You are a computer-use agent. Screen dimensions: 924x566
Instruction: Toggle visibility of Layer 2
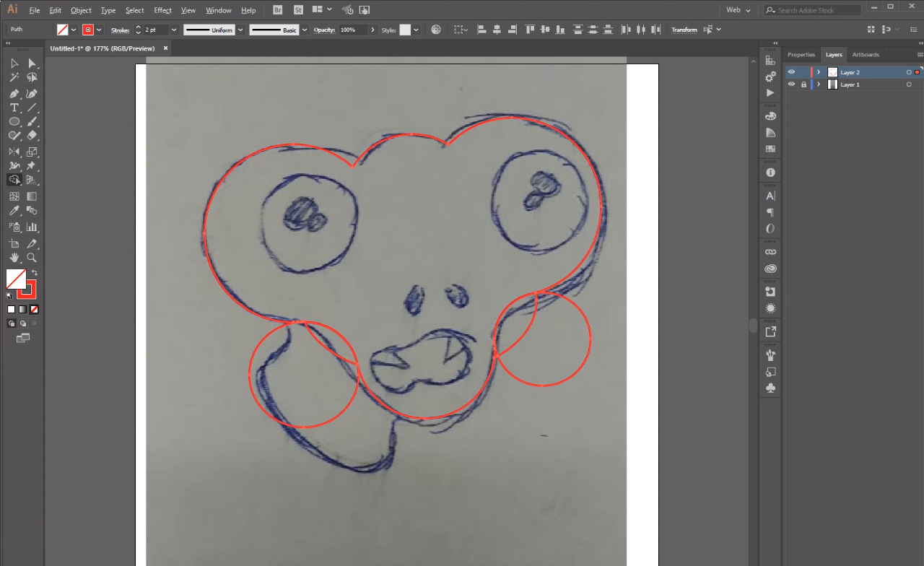(x=791, y=72)
